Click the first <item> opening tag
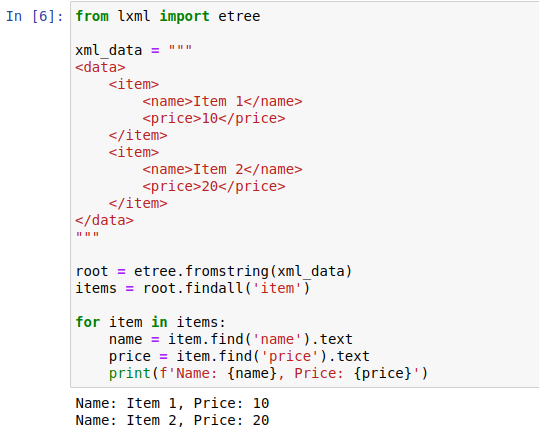Viewport: 539px width, 439px height. tap(134, 84)
